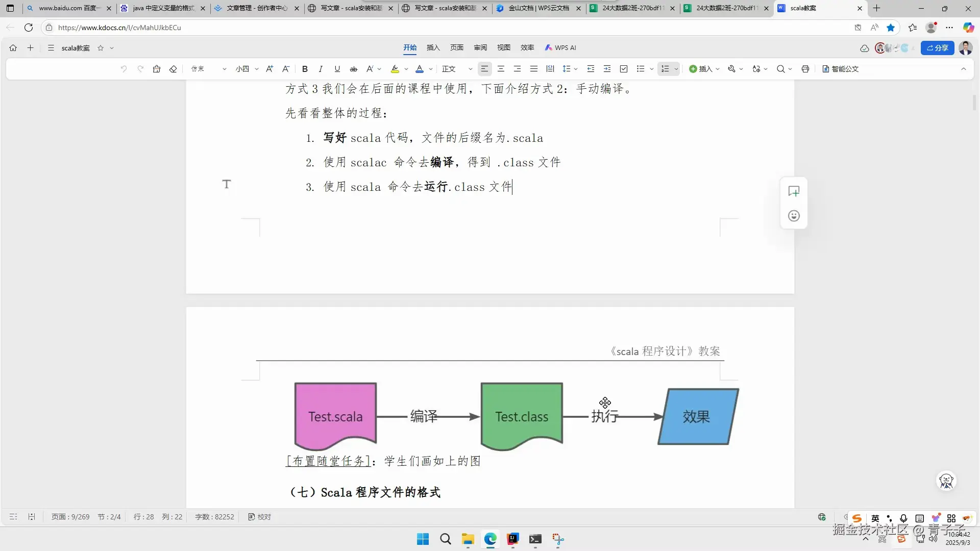Open the 审阅 ribbon tab
This screenshot has height=551, width=980.
click(480, 47)
